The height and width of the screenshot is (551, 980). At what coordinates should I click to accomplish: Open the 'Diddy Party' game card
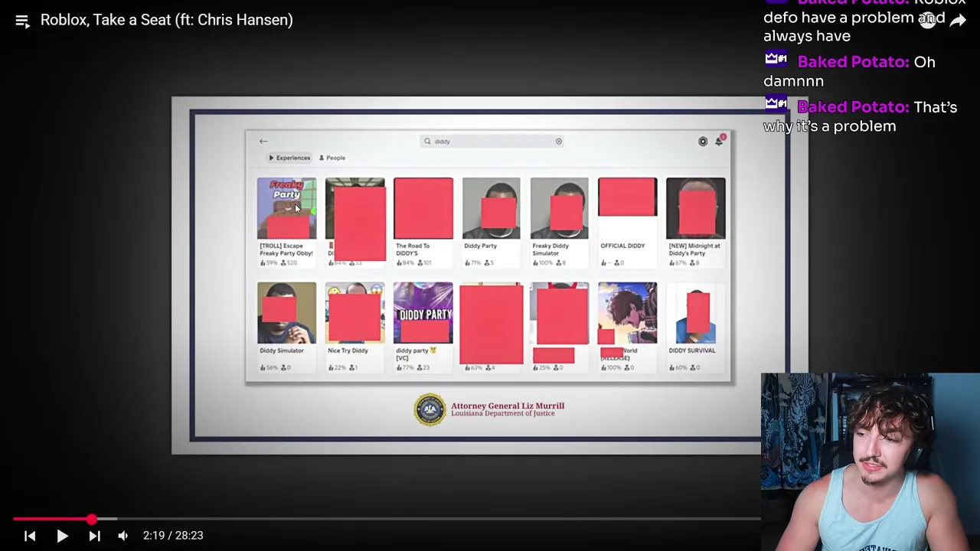coord(491,222)
